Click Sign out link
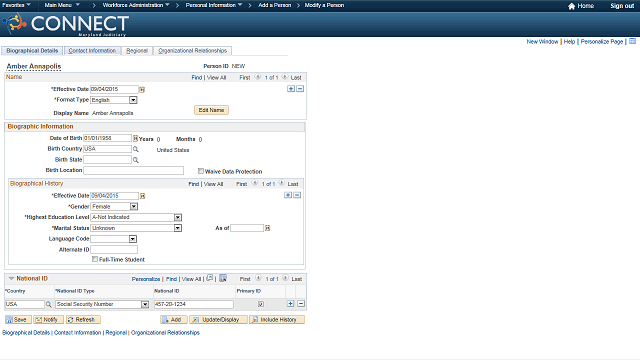 (622, 6)
